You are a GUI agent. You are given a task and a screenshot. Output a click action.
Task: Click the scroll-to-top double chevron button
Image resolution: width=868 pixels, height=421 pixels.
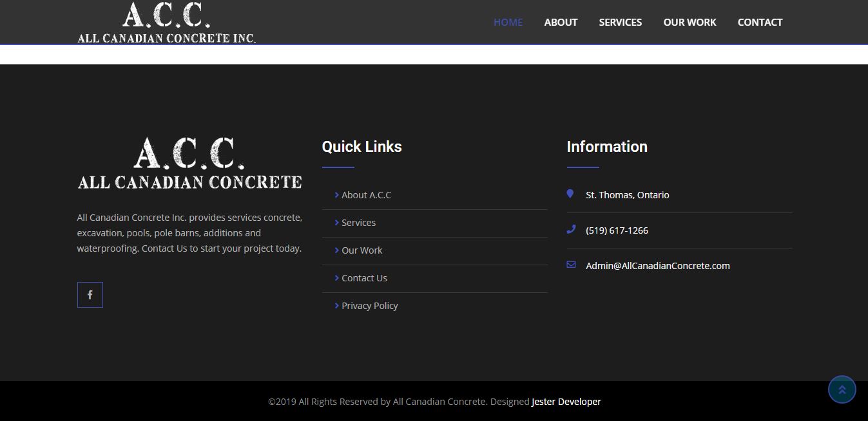tap(842, 389)
